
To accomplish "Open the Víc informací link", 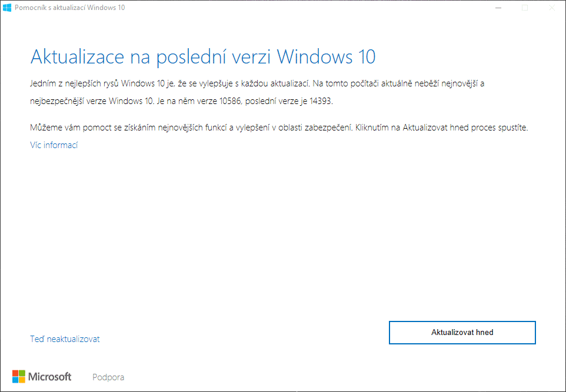I will click(x=54, y=145).
